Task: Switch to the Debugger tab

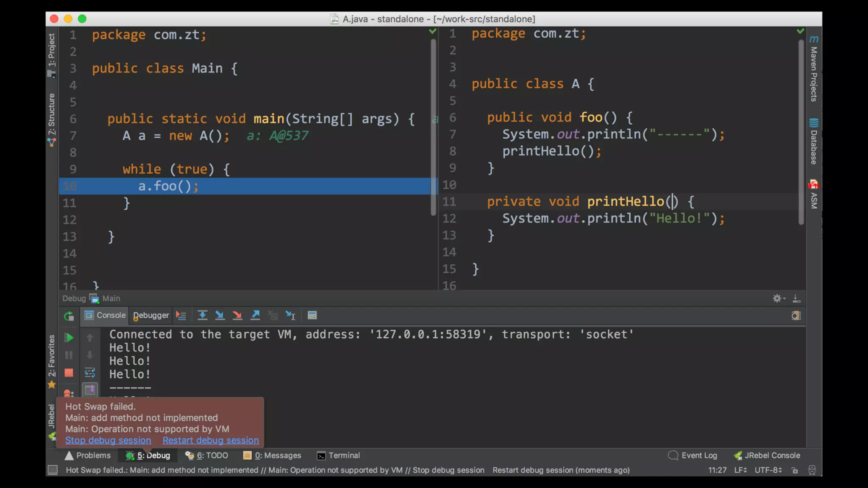Action: pos(151,315)
